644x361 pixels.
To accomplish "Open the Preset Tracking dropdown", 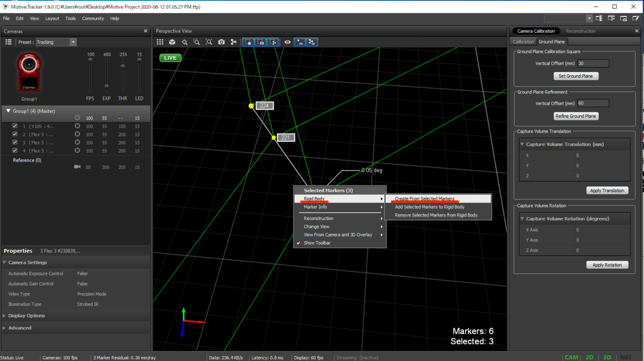I will tap(56, 42).
